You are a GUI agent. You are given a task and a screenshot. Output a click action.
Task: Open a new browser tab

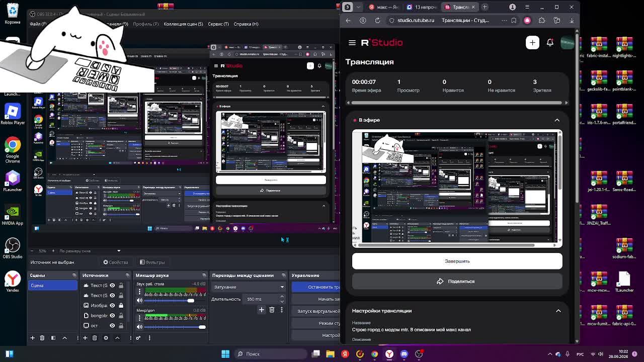coord(485,7)
